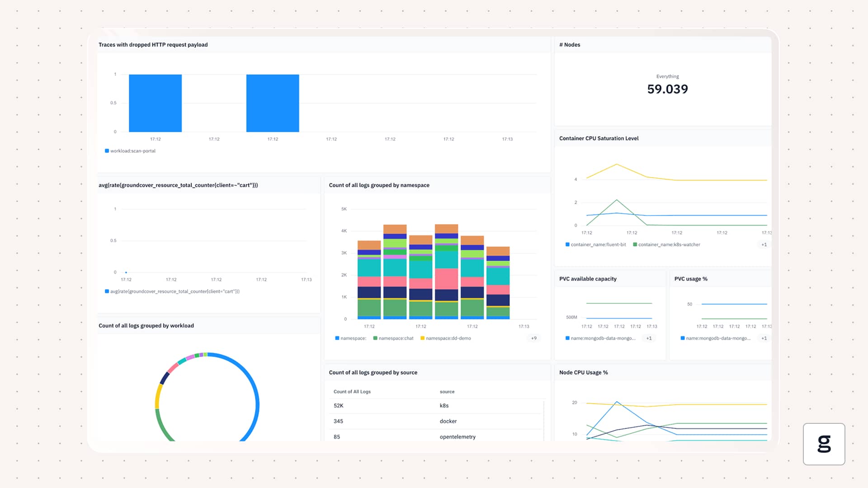The height and width of the screenshot is (488, 868).
Task: Expand +1 in PVC usage % legend
Action: [764, 338]
